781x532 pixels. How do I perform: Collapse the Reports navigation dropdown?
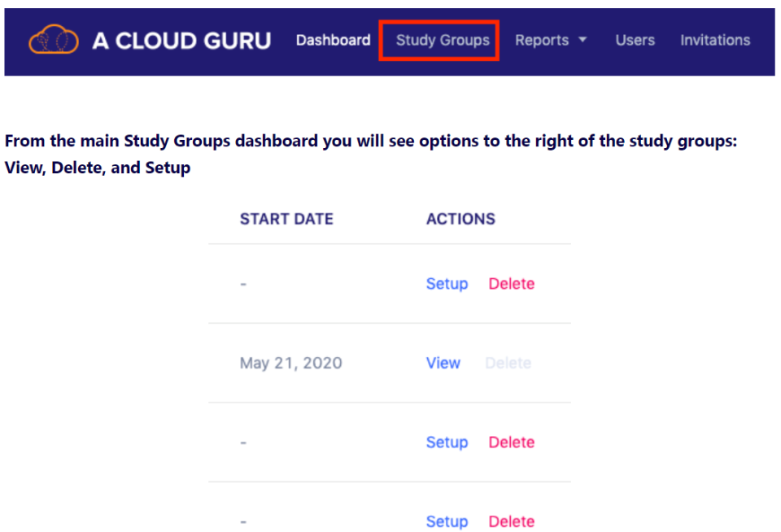pyautogui.click(x=552, y=39)
